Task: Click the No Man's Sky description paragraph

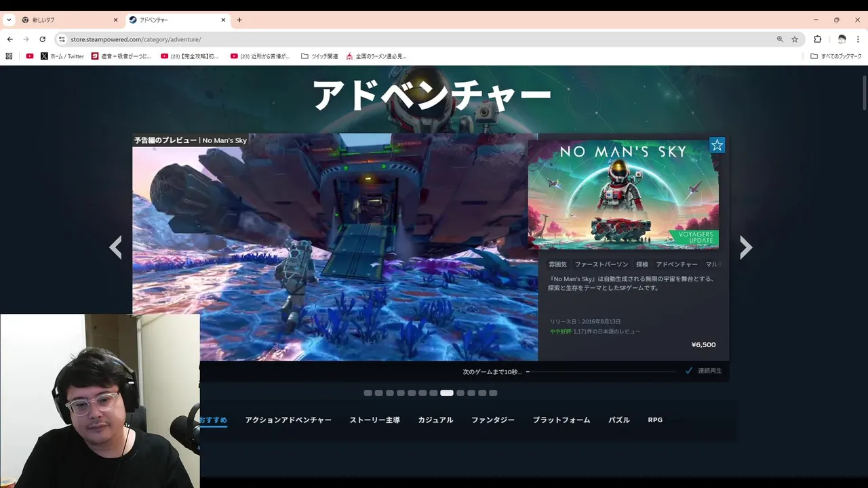Action: point(632,283)
